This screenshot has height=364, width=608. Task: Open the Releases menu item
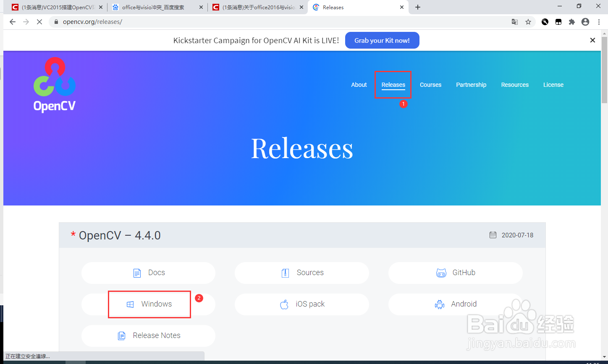pos(393,85)
